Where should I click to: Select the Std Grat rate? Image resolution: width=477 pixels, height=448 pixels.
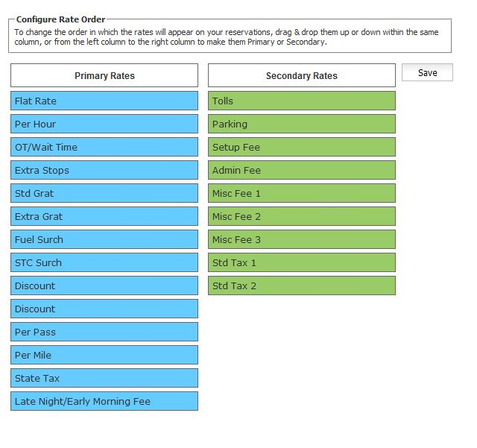(x=104, y=193)
